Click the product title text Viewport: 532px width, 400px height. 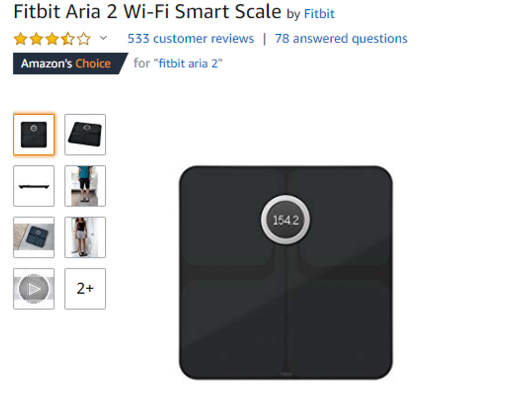147,12
